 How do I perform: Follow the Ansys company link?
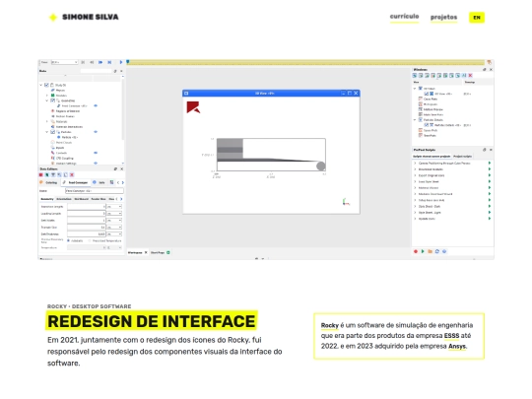[x=457, y=346]
